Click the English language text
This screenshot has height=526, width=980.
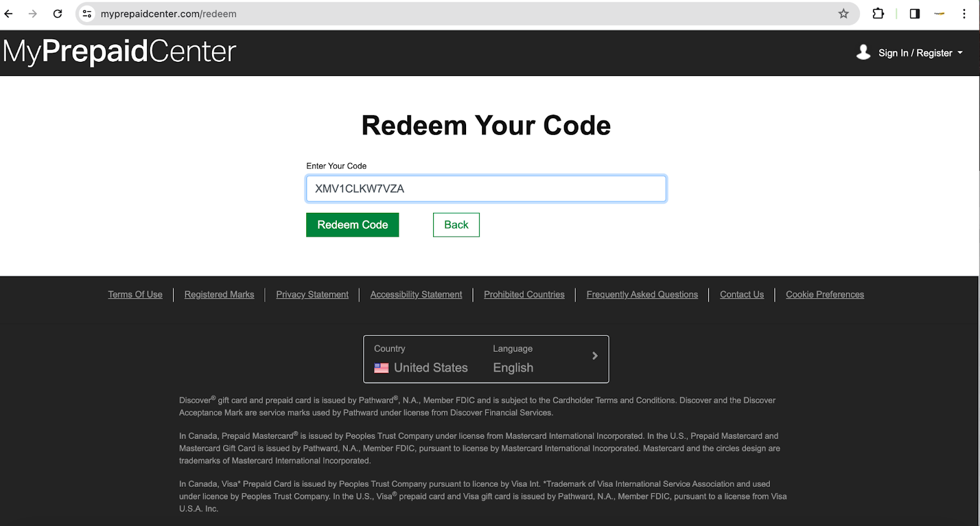(x=513, y=368)
